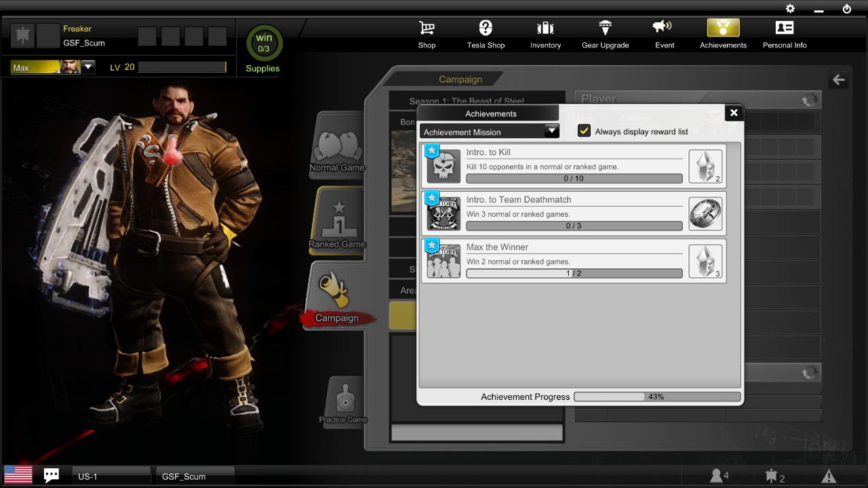This screenshot has height=488, width=868.
Task: Click the Supplies win counter button
Action: click(263, 49)
